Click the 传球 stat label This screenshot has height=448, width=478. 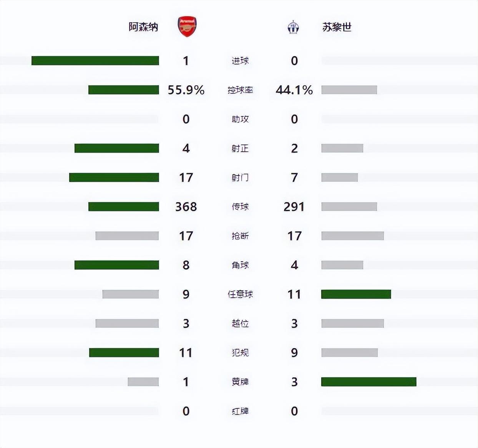240,207
